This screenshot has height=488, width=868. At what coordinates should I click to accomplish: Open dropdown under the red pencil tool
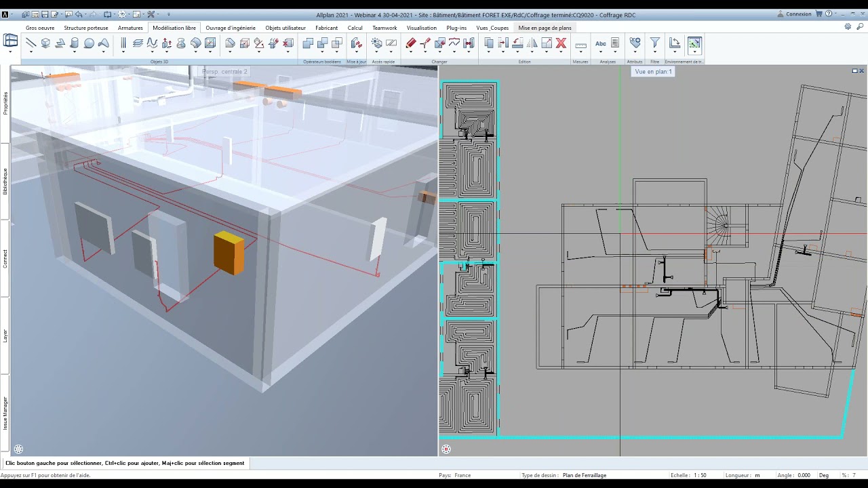[411, 52]
